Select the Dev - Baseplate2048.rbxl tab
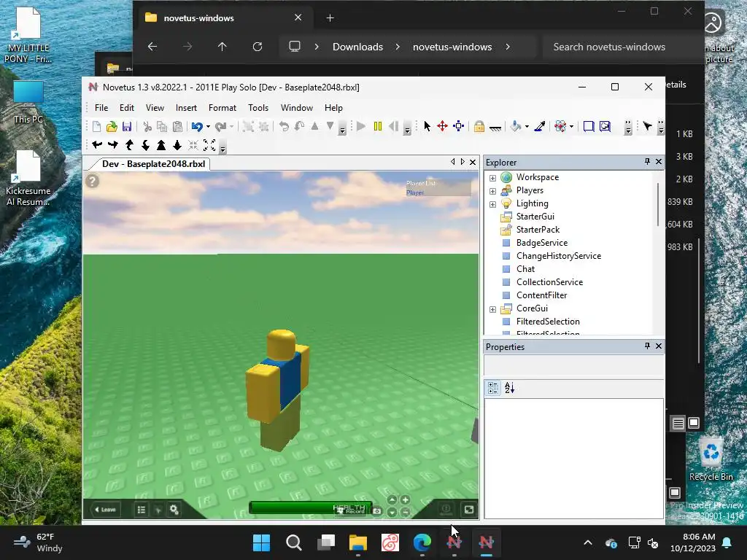This screenshot has width=747, height=560. pos(153,164)
